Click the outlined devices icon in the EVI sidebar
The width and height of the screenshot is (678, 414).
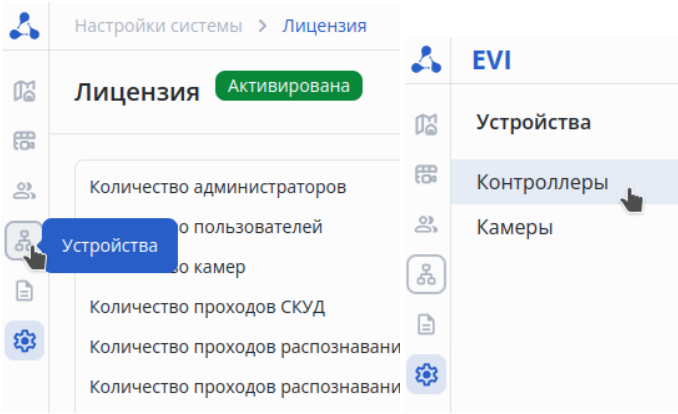click(x=427, y=274)
